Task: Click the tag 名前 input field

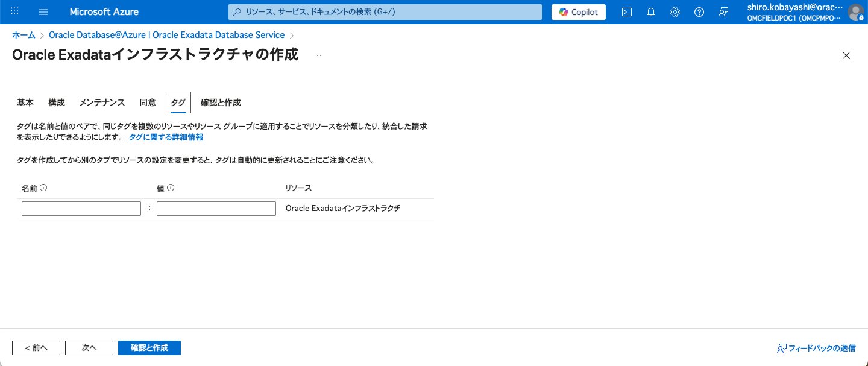Action: click(81, 208)
